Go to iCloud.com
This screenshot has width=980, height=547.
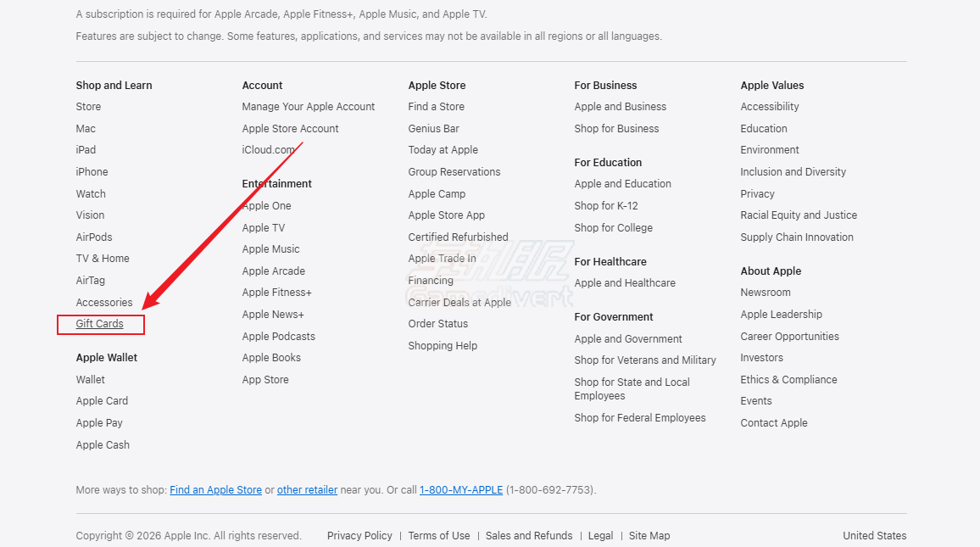[x=269, y=149]
